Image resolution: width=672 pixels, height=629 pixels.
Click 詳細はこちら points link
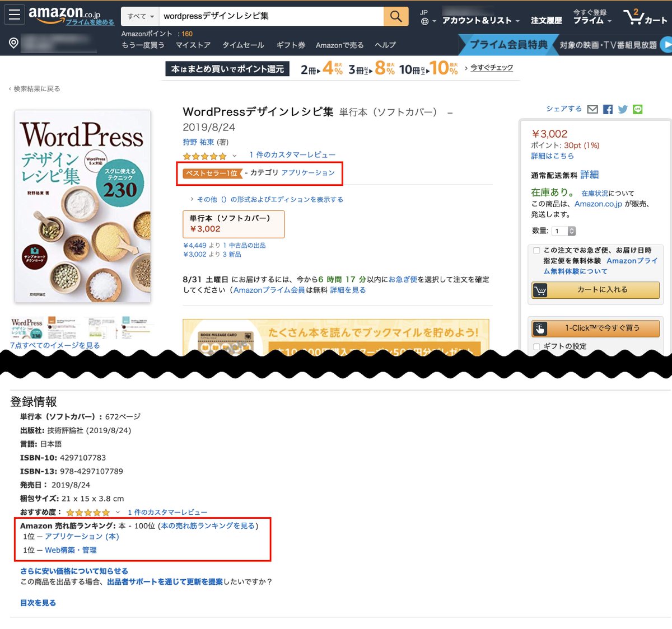pos(553,156)
